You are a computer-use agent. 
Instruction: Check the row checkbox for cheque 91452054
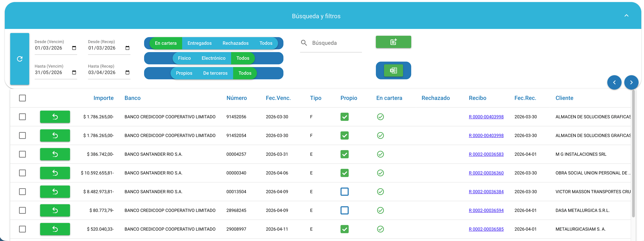tap(22, 135)
